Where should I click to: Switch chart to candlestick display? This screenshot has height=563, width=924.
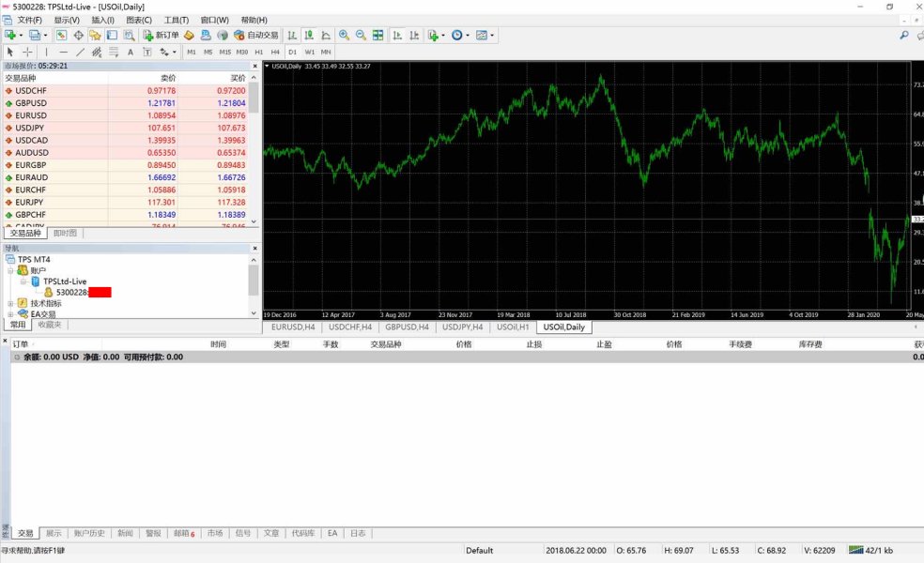[309, 36]
